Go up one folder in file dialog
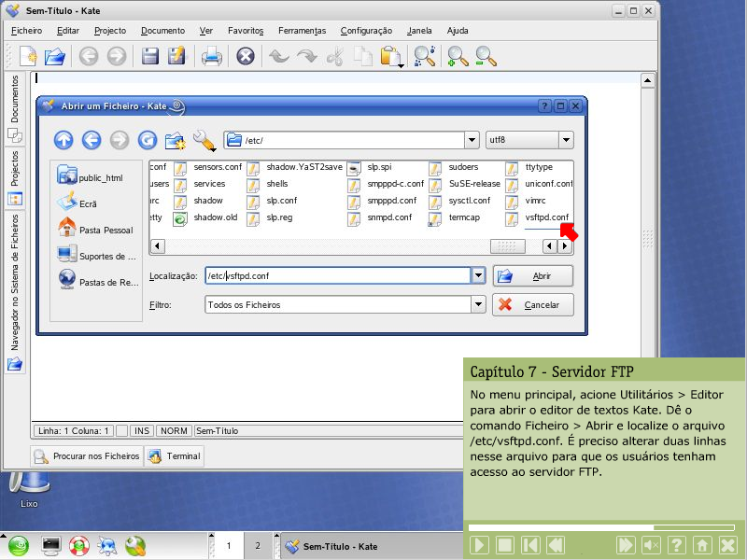The width and height of the screenshot is (747, 560). pos(63,140)
